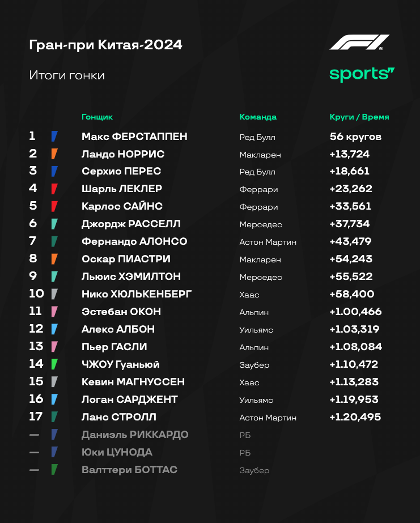
Task: Select the Команда column header
Action: pyautogui.click(x=258, y=117)
